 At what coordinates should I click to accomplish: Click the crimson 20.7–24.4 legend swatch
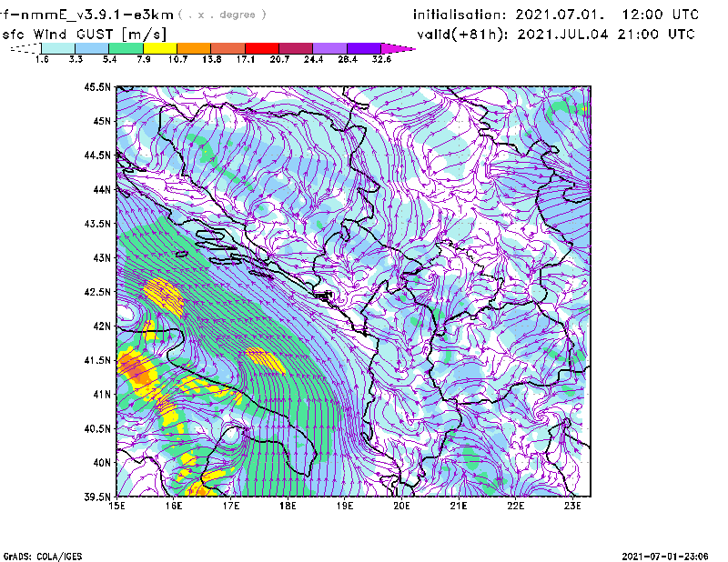click(296, 48)
